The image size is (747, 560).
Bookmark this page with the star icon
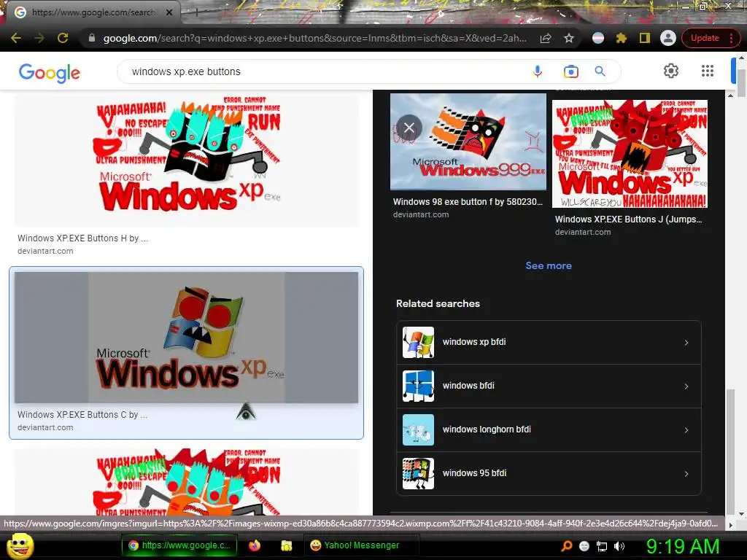[569, 38]
